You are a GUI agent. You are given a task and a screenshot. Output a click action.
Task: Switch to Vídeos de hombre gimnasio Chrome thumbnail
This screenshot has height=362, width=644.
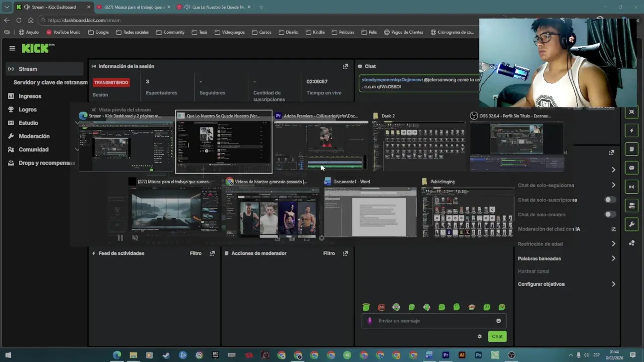[x=272, y=208]
